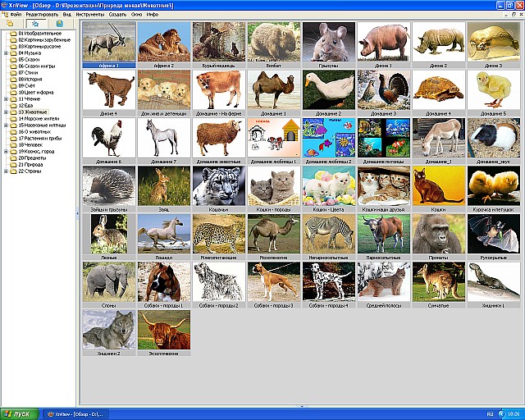
Task: Select folder 10 Цвет и форма
Action: click(36, 93)
